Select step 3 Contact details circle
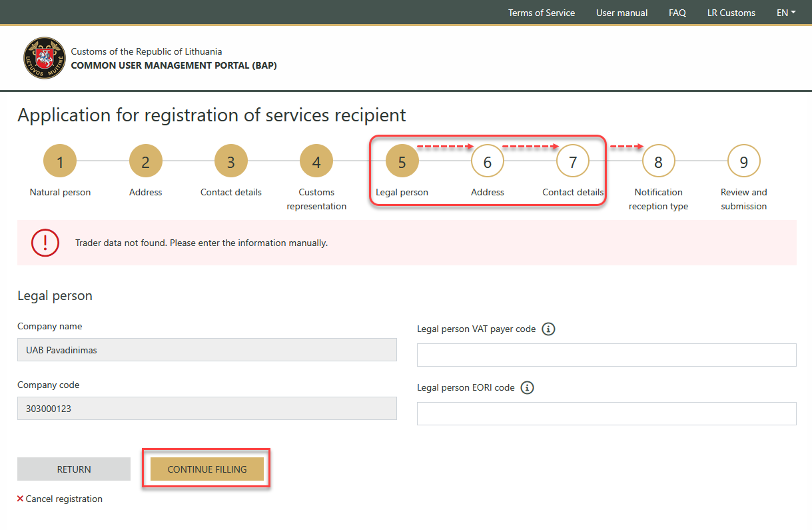This screenshot has height=530, width=812. click(x=231, y=161)
